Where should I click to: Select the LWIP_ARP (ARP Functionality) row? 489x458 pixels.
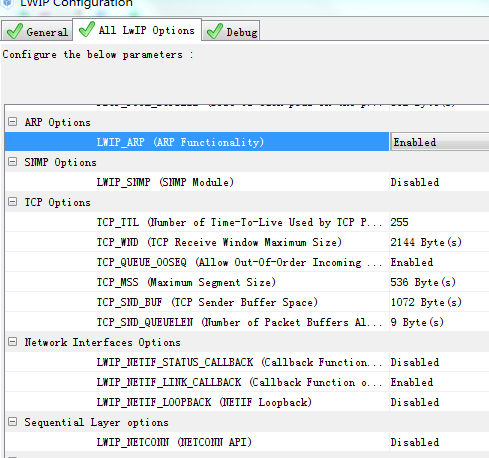coord(197,142)
